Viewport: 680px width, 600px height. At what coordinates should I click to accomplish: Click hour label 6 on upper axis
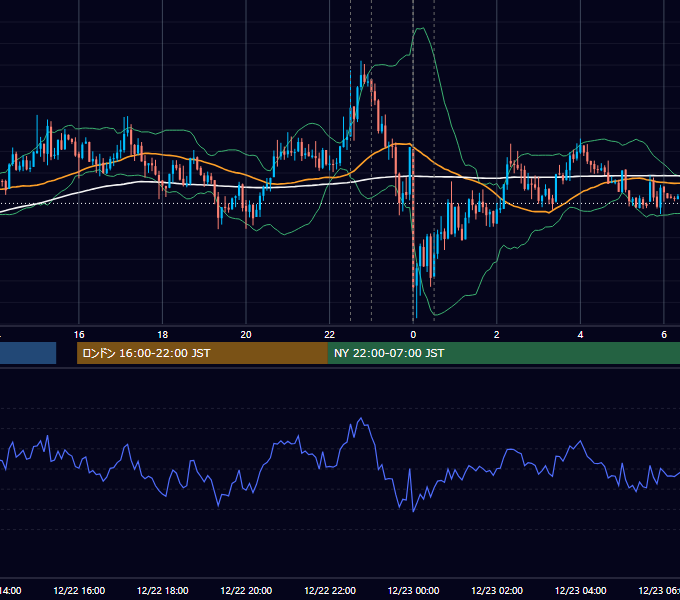coord(664,335)
